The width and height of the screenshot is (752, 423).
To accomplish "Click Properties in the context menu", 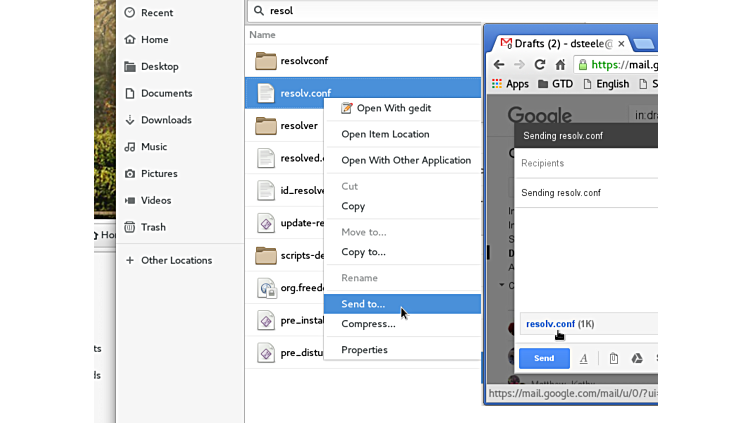I will coord(364,350).
